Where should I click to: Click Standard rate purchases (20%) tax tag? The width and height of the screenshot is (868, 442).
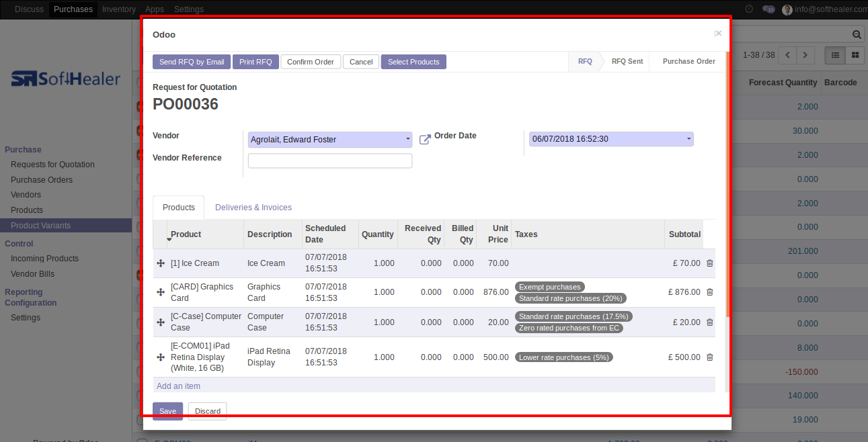(571, 298)
